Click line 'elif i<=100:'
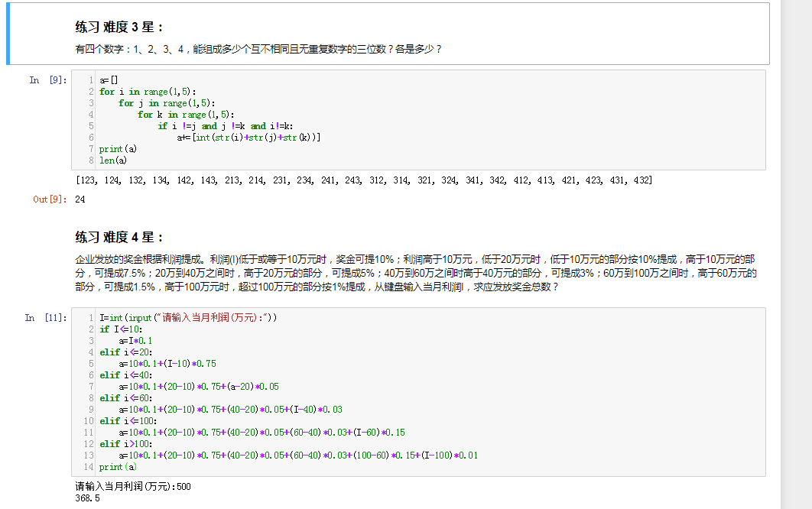Image resolution: width=812 pixels, height=509 pixels. click(128, 421)
